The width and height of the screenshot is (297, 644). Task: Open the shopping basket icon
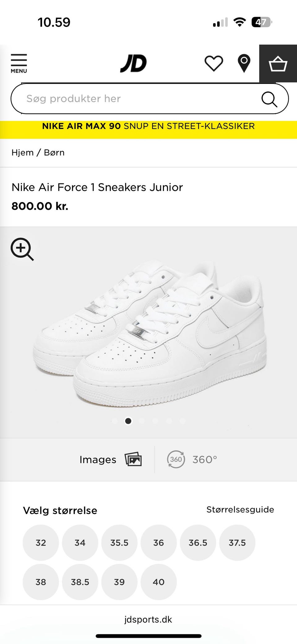tap(278, 64)
